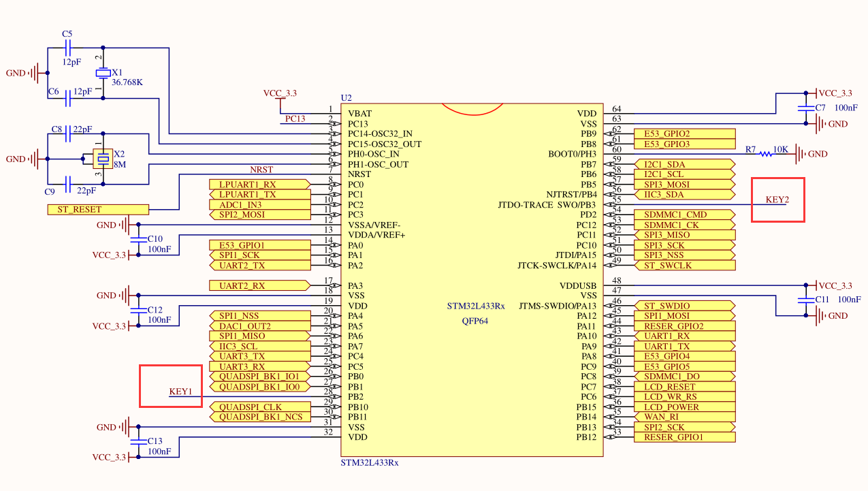Select capacitor C5 12pF symbol

coord(67,48)
